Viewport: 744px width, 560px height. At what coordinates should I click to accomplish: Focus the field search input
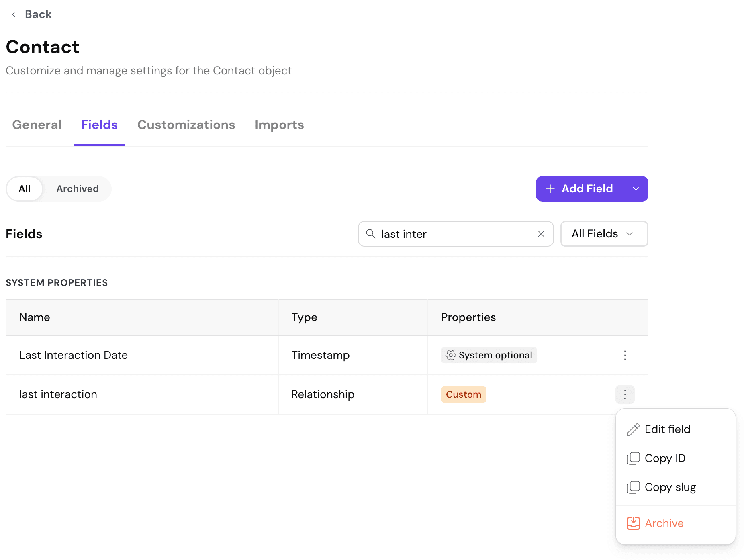[456, 234]
